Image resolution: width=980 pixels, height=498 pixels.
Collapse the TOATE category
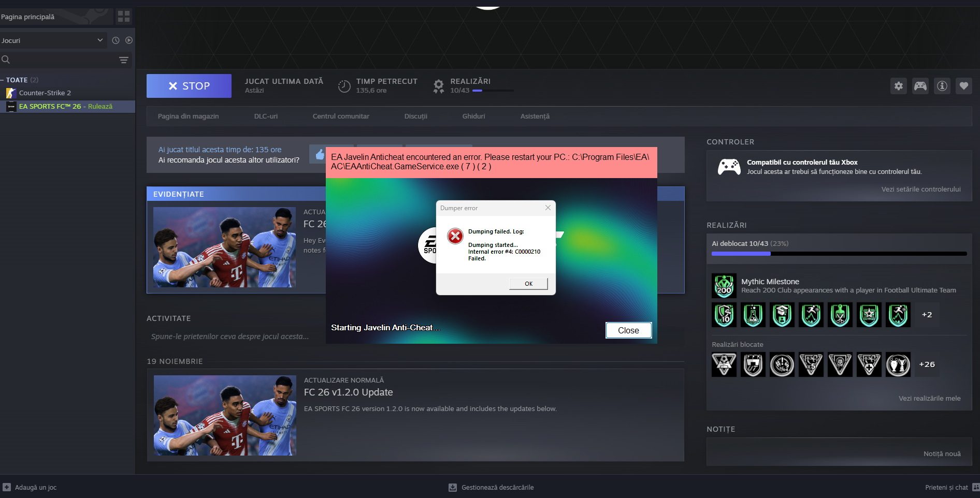coord(3,80)
